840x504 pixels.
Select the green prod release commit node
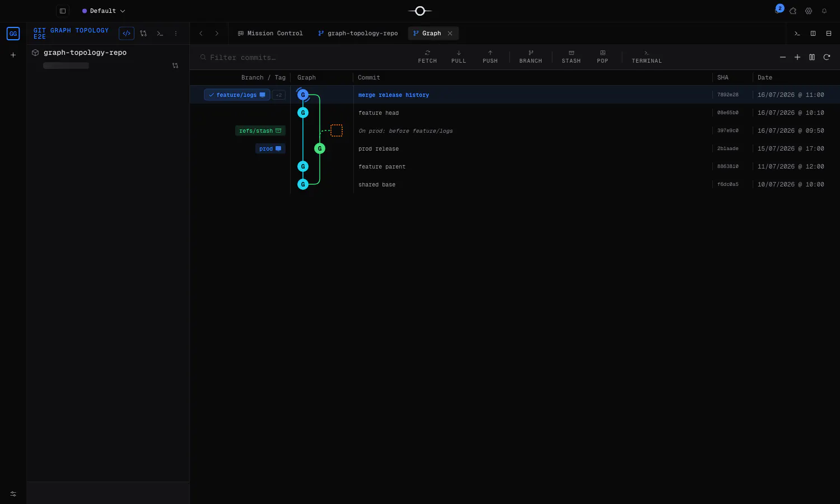320,149
